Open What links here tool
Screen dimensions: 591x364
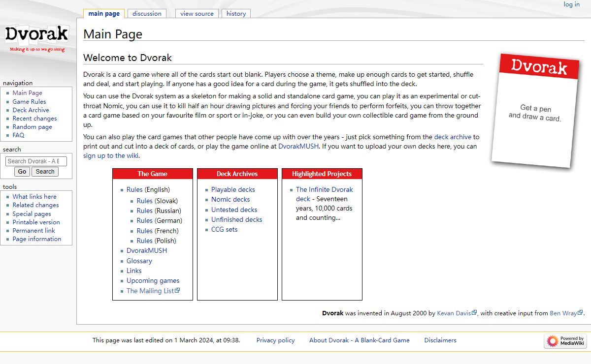click(34, 197)
